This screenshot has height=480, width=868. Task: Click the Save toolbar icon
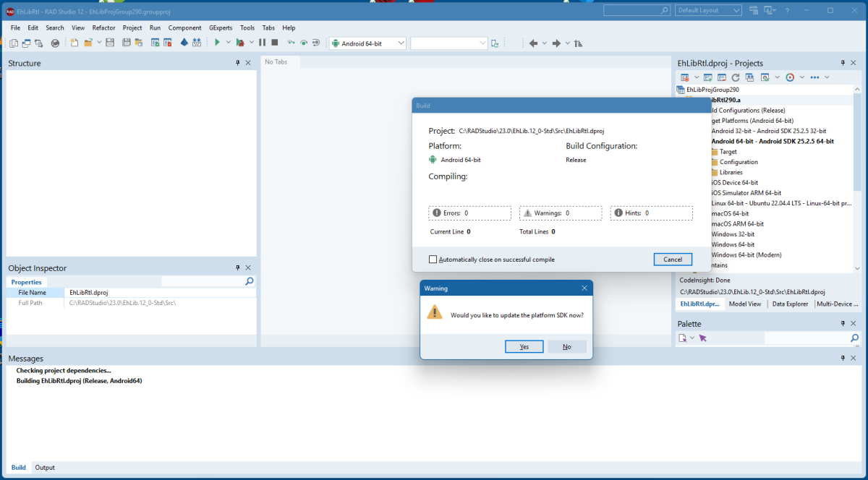[x=110, y=43]
